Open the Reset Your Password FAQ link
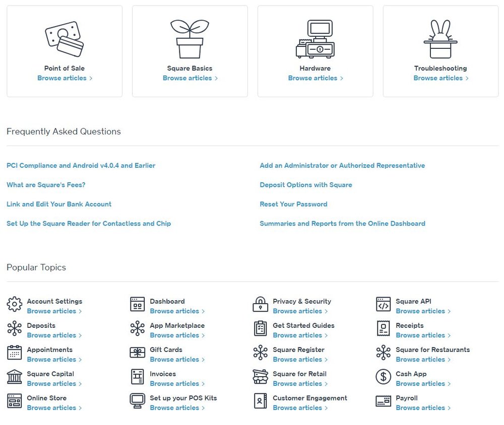 coord(293,204)
